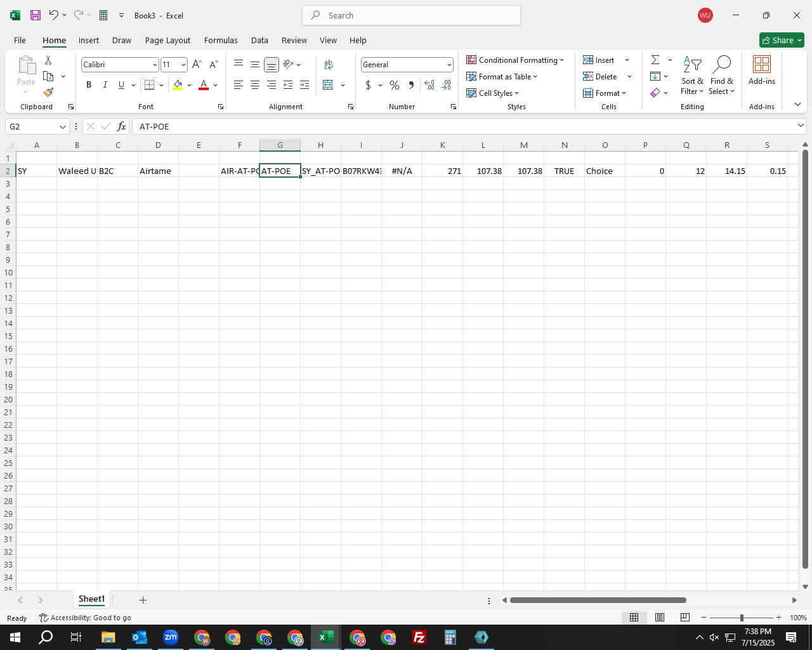The height and width of the screenshot is (650, 812).
Task: Adjust the zoom slider handle
Action: pos(742,618)
